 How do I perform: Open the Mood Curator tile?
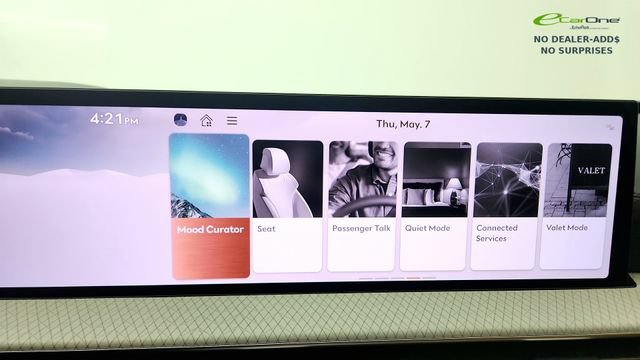click(210, 206)
